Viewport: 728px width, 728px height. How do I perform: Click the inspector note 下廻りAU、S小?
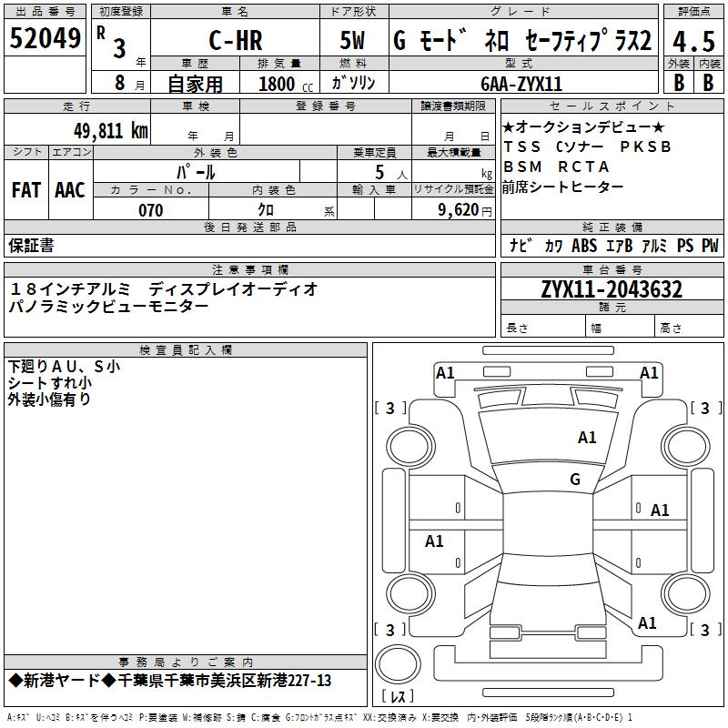64,367
